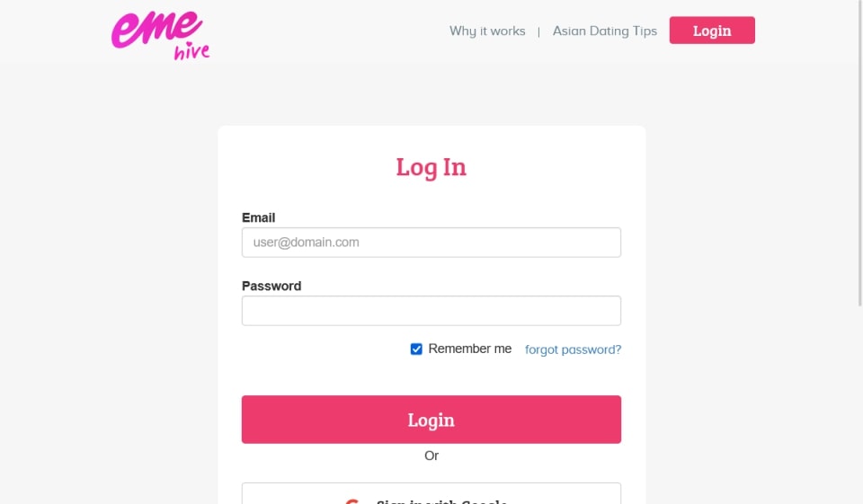The width and height of the screenshot is (863, 504).
Task: Click the Google G icon
Action: tap(352, 500)
